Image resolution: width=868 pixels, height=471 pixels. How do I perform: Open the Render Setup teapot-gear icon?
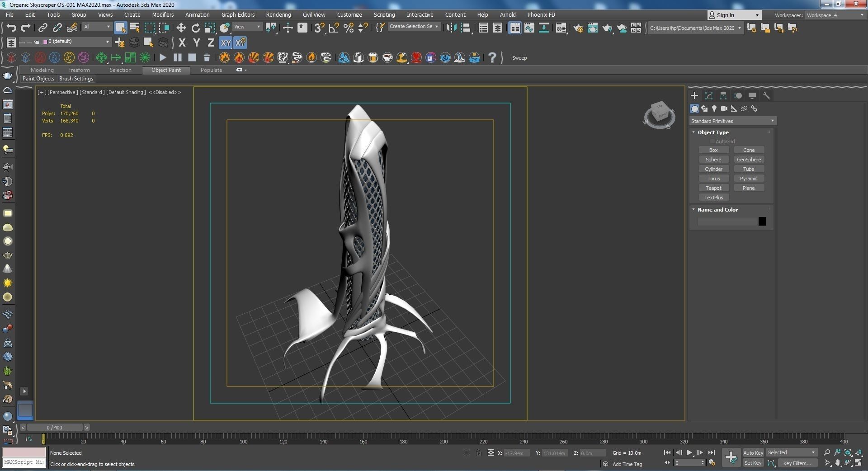click(578, 28)
